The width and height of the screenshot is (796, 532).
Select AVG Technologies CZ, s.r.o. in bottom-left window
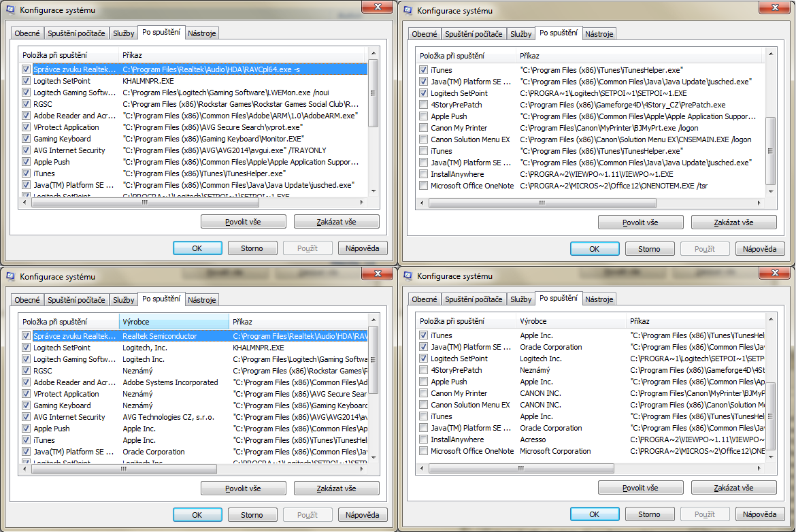(x=169, y=417)
